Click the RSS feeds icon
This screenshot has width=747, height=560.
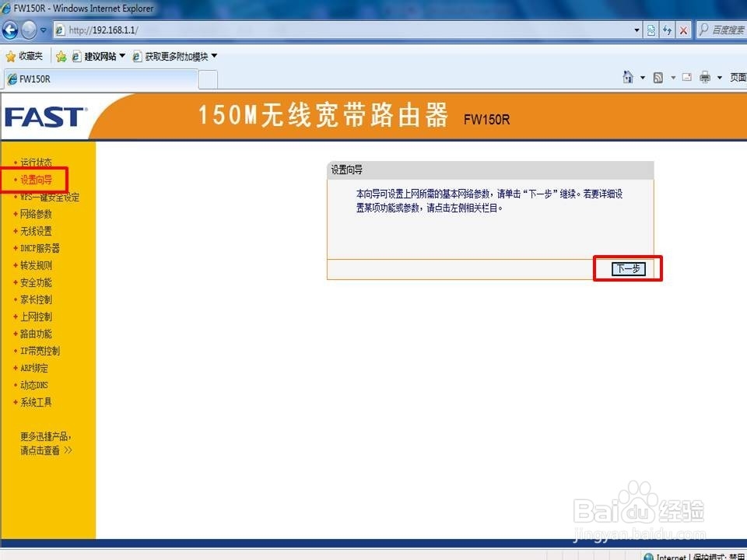pos(658,78)
